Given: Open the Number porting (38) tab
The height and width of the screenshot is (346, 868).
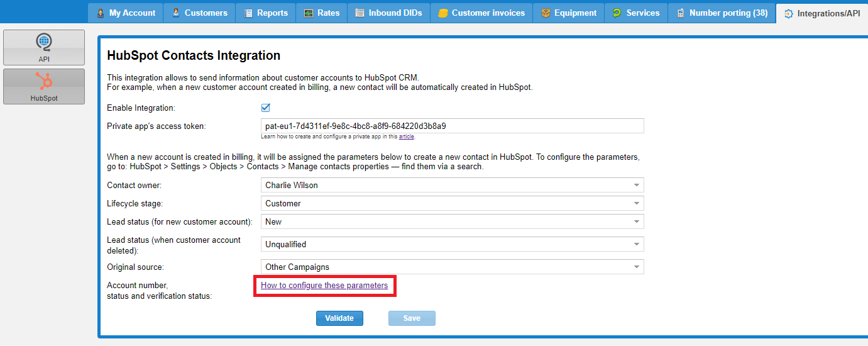Looking at the screenshot, I should [722, 13].
